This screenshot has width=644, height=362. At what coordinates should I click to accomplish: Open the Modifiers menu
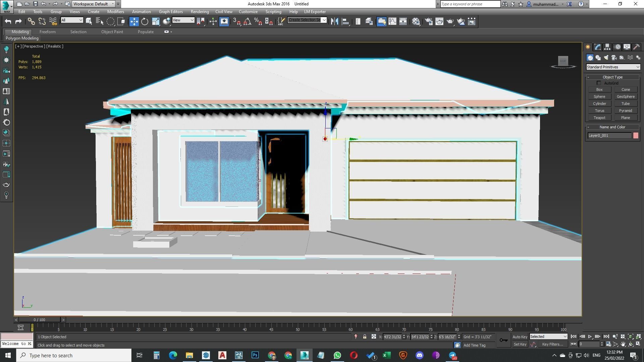pyautogui.click(x=115, y=11)
